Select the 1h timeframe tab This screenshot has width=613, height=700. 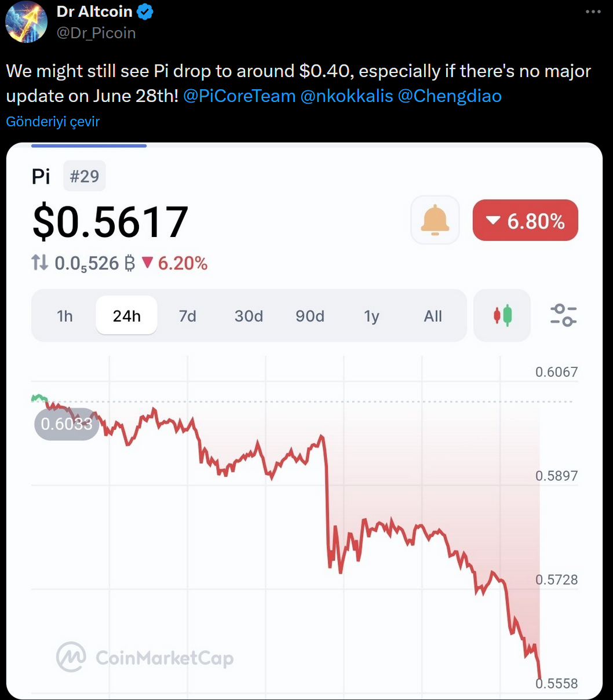(65, 316)
